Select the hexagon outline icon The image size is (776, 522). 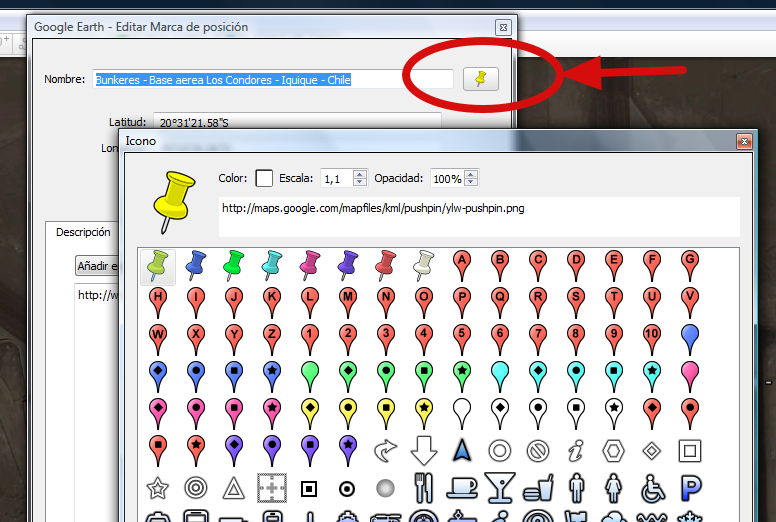[x=614, y=451]
